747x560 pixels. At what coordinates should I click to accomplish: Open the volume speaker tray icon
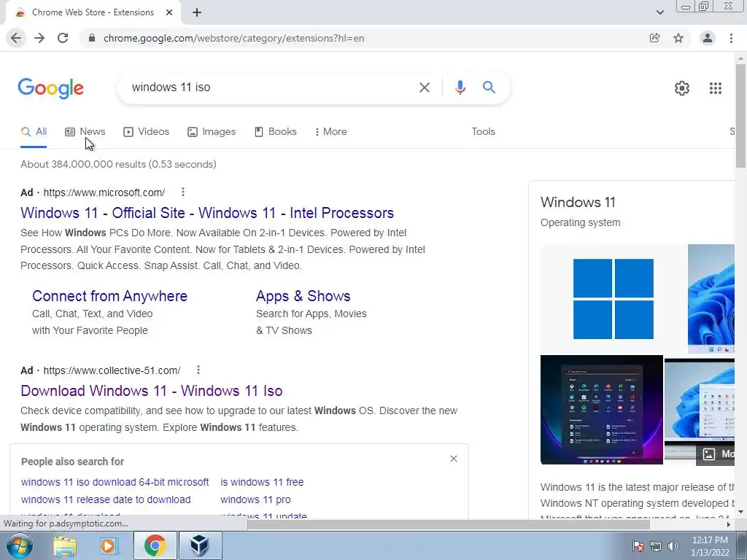point(673,546)
